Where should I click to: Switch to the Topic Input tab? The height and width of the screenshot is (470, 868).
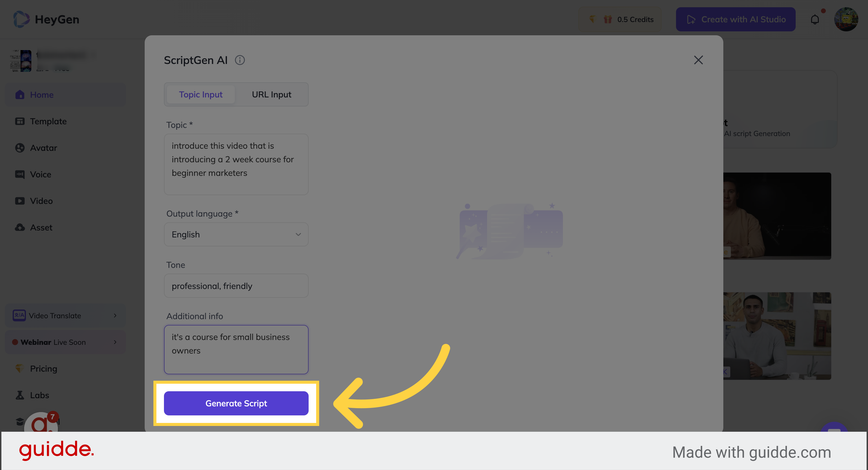point(200,94)
